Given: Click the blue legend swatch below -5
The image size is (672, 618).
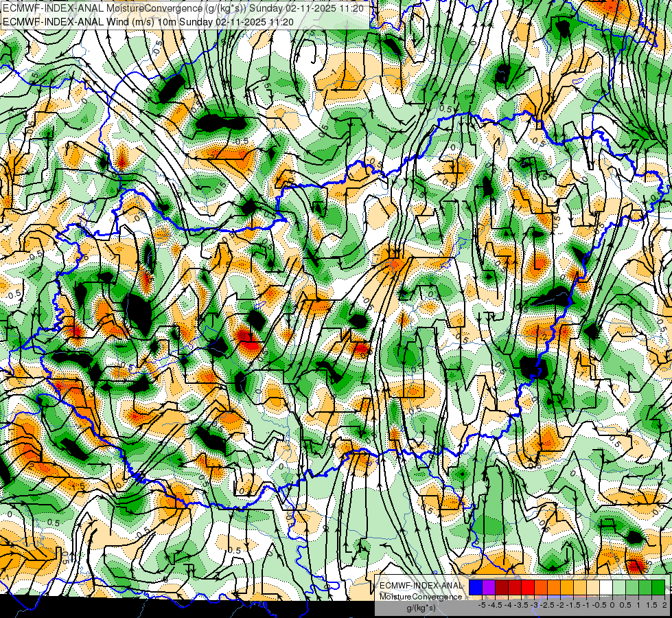Looking at the screenshot, I should coord(476,587).
